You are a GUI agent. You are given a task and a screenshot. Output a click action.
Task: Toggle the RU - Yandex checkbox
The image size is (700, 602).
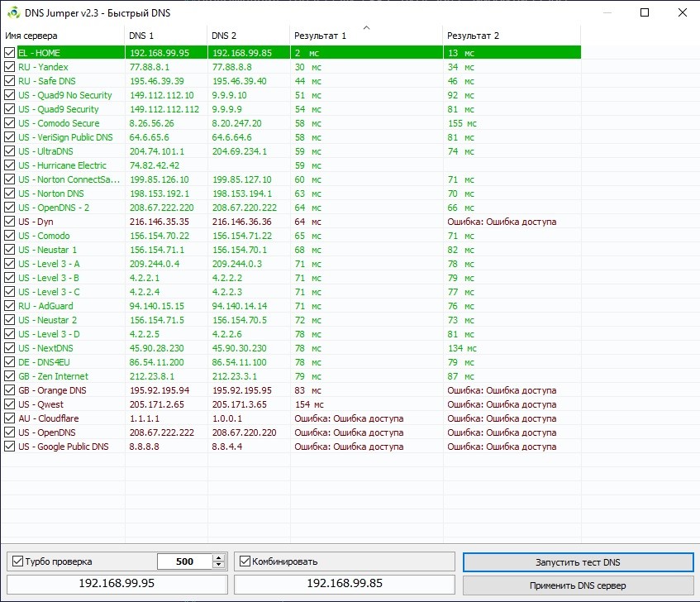click(x=9, y=67)
